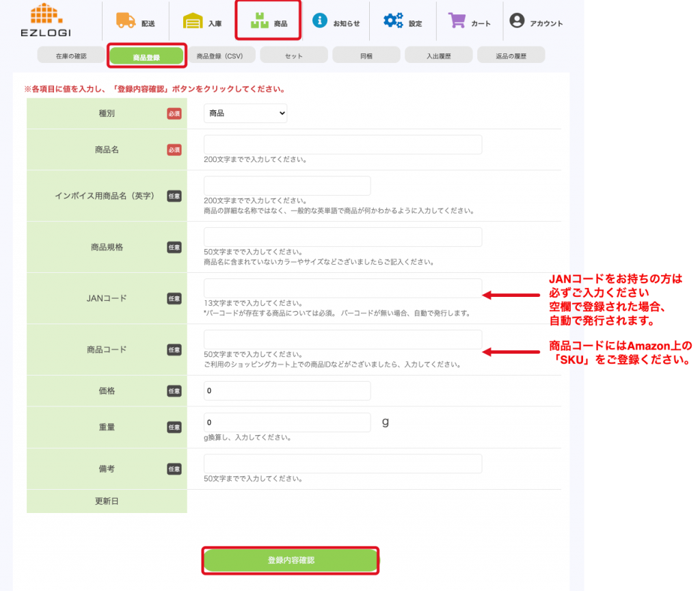Click the 重量 weight input field
The width and height of the screenshot is (700, 591).
[x=287, y=423]
